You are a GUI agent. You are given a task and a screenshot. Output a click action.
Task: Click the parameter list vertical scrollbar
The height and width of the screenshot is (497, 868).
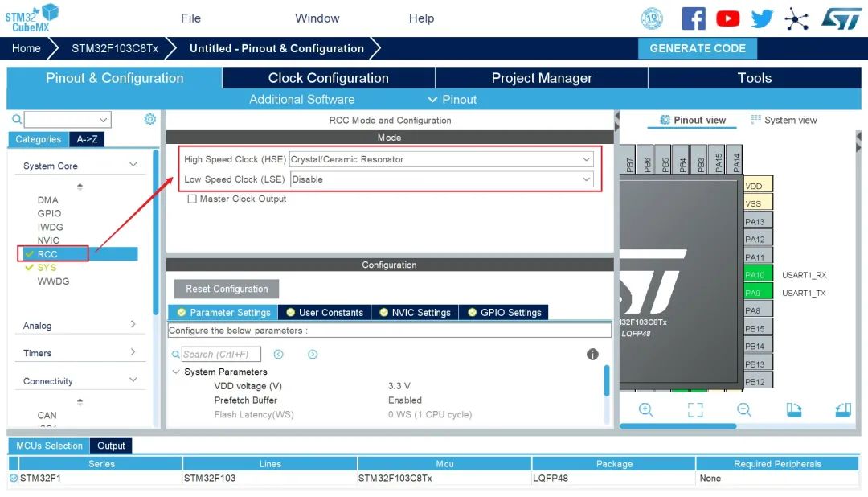606,380
